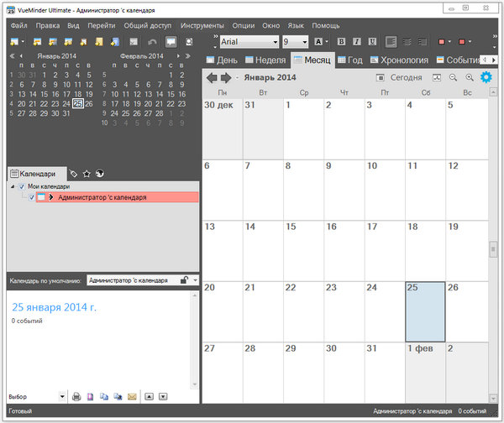The image size is (504, 423).
Task: Open the calendar settings gear icon
Action: [486, 77]
